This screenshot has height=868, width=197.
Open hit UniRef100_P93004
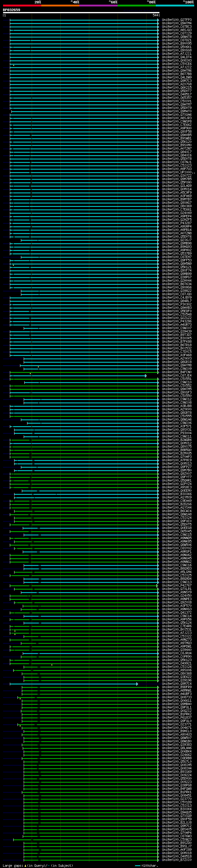(177, 433)
